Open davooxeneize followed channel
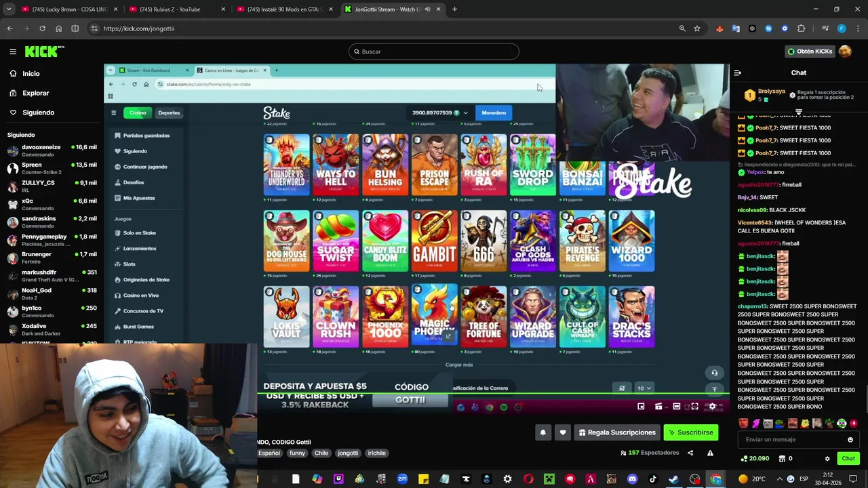Screen dimensions: 868x488 coord(51,150)
